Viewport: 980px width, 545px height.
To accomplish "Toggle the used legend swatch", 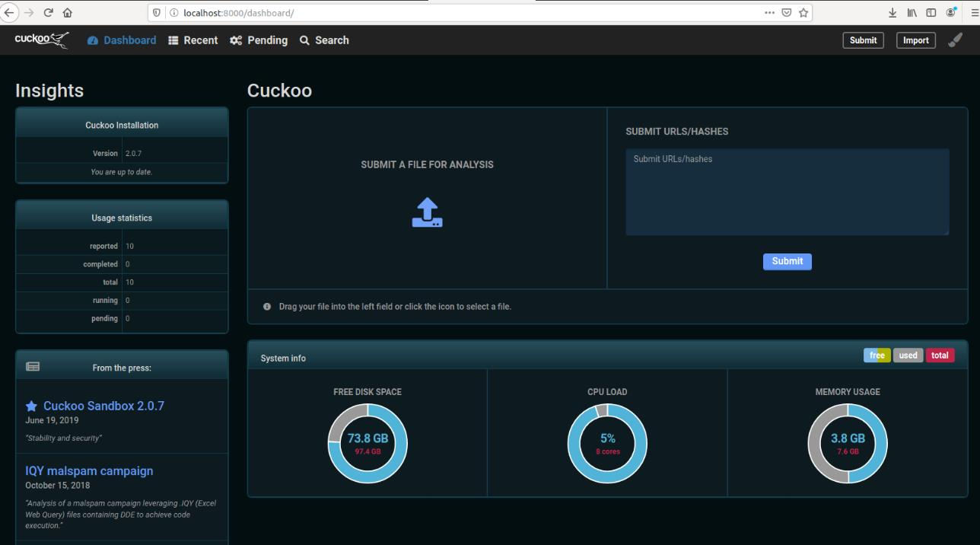I will point(908,355).
